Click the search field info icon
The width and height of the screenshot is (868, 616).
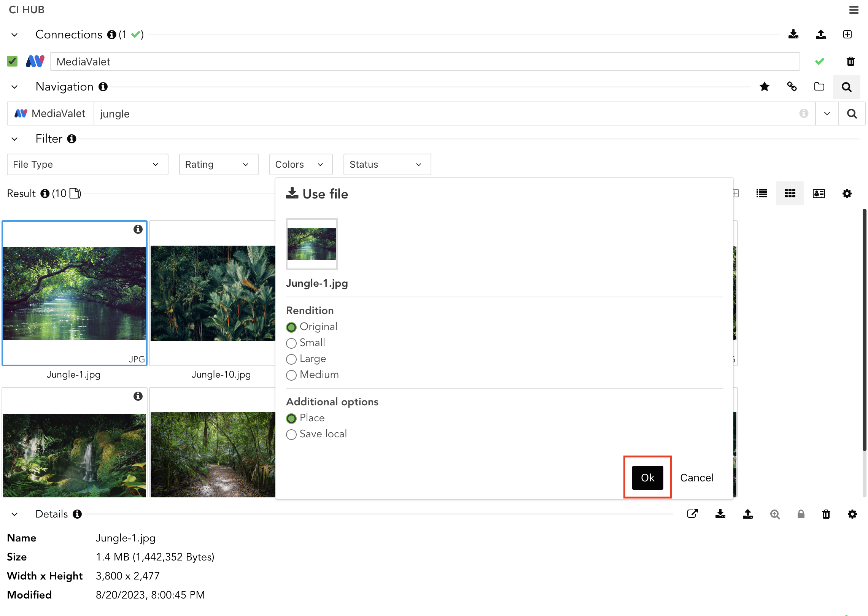[803, 113]
